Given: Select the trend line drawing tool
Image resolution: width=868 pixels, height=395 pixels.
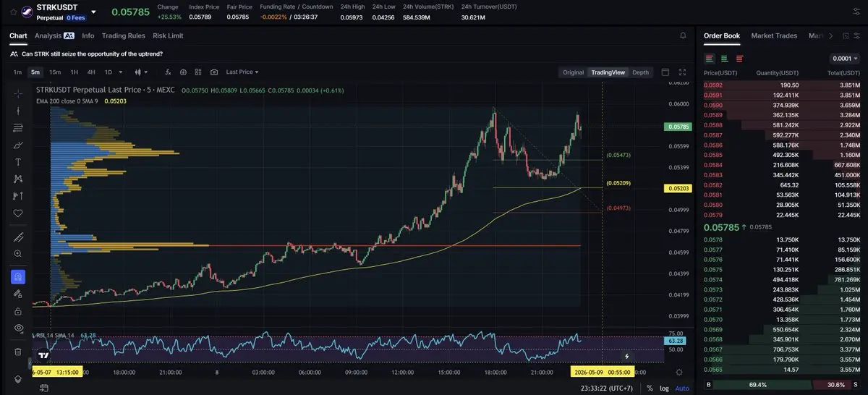Looking at the screenshot, I should coord(18,111).
